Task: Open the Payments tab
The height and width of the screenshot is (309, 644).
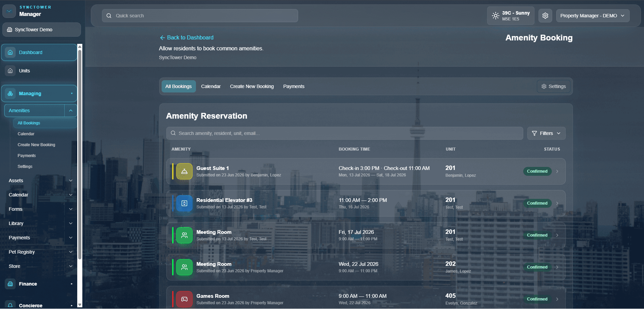Action: 294,86
